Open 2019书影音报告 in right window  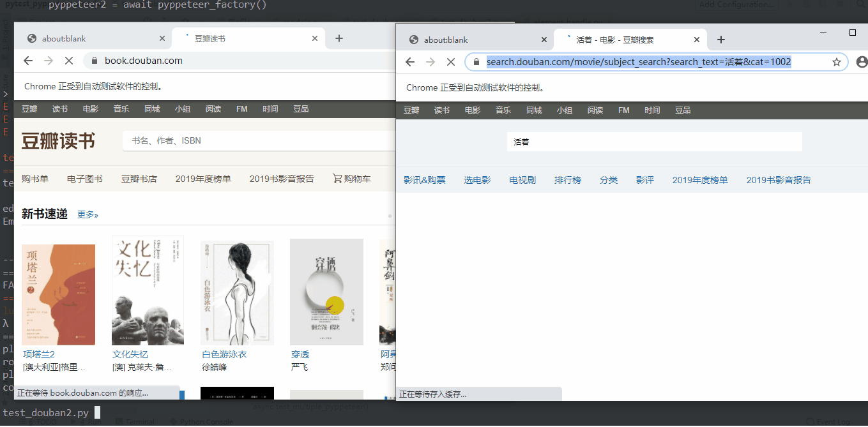(779, 180)
